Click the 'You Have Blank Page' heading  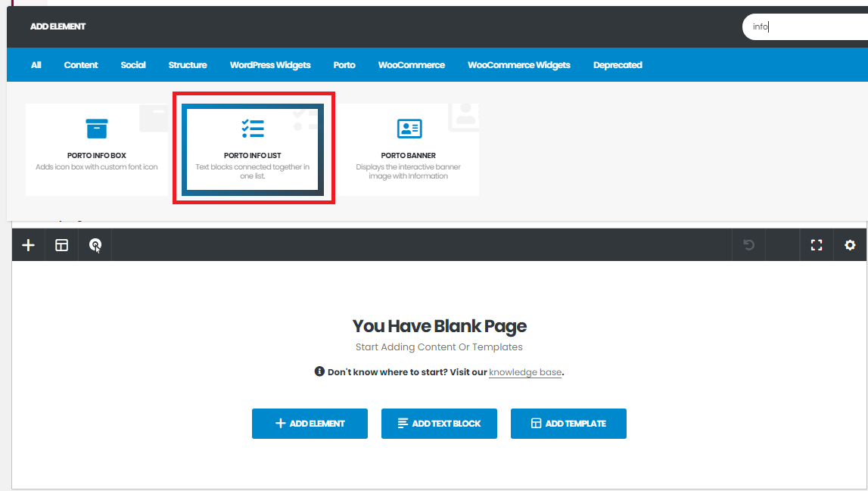click(440, 326)
